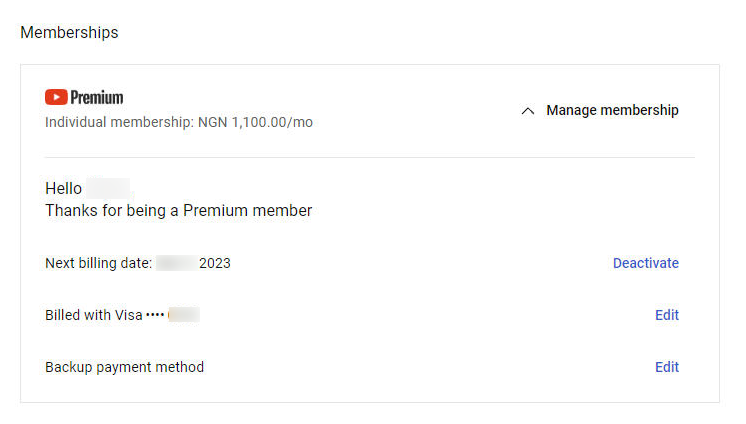
Task: Edit the Visa billing payment method
Action: [x=667, y=315]
